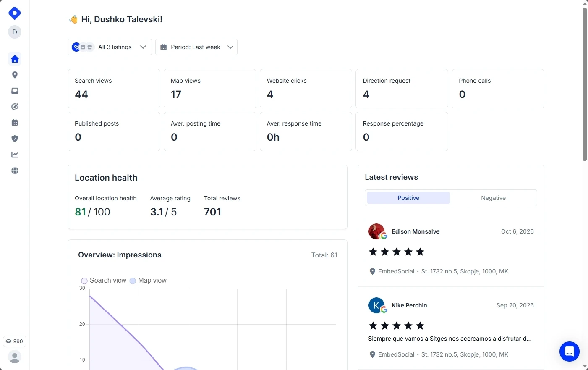
Task: Expand the All 3 listings dropdown
Action: (x=110, y=47)
